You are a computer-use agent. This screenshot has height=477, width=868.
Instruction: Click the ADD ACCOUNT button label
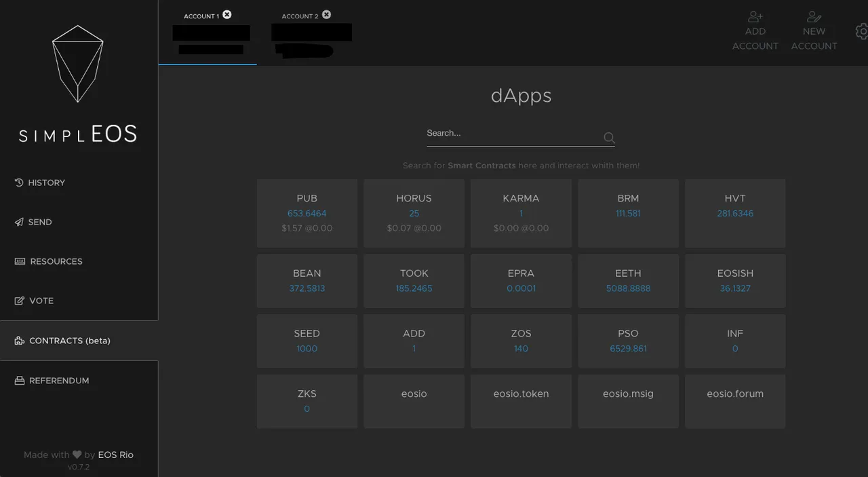(x=755, y=39)
